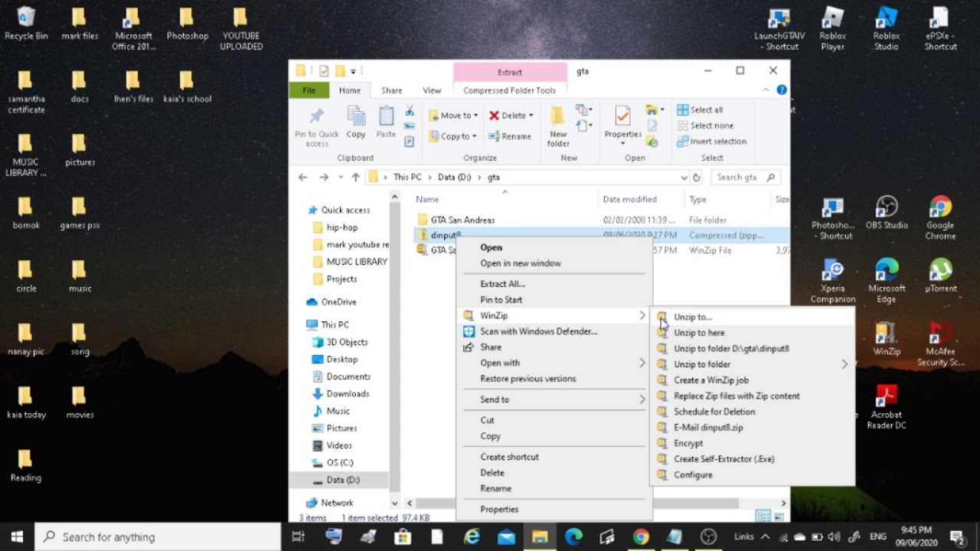Screen dimensions: 980x551
Task: Switch to Home ribbon tab
Action: [350, 90]
